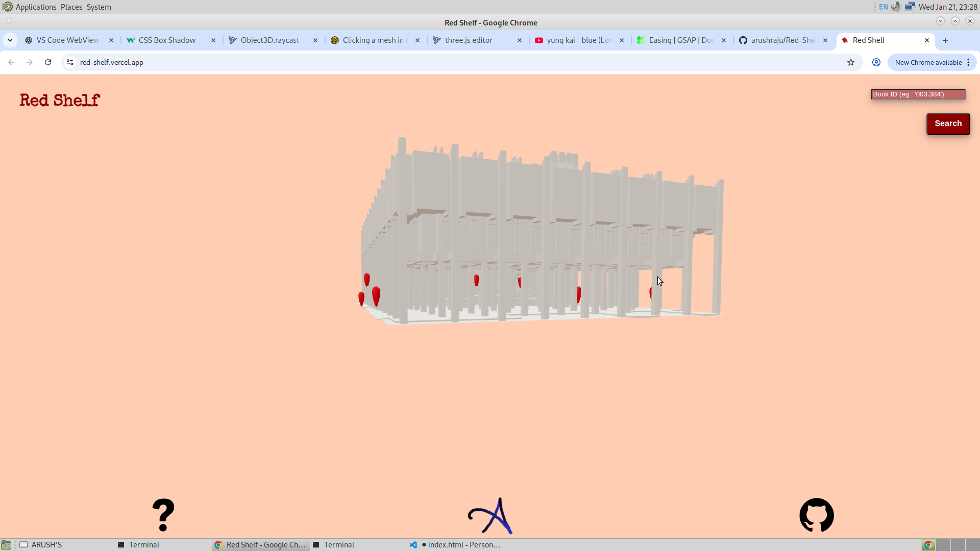Expand the tab search dropdown arrow

pos(10,40)
